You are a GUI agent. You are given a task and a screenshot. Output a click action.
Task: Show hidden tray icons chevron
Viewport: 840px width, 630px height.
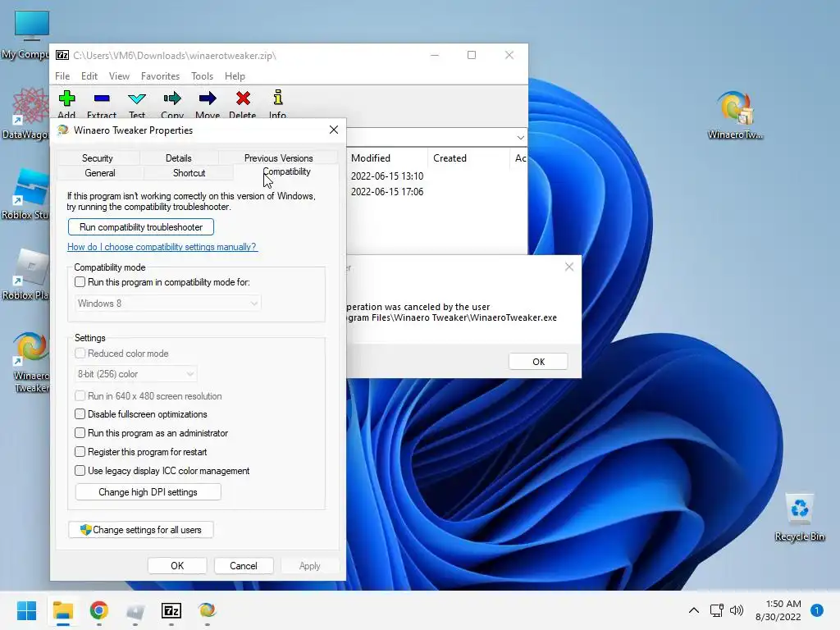click(694, 610)
